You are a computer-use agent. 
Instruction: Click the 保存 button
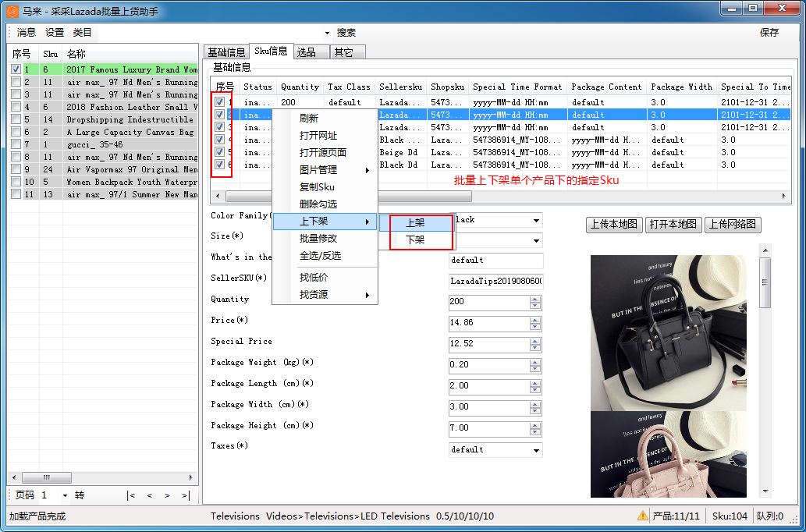pos(769,33)
